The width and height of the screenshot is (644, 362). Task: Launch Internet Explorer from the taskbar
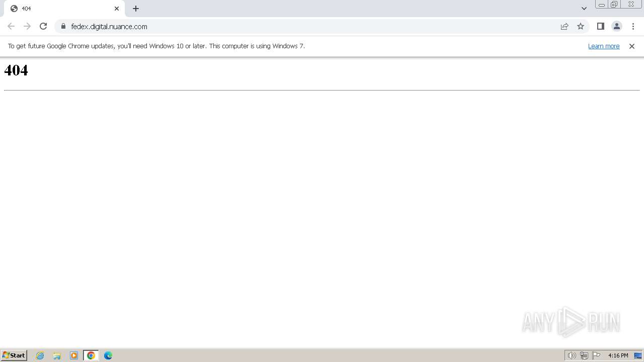point(40,355)
